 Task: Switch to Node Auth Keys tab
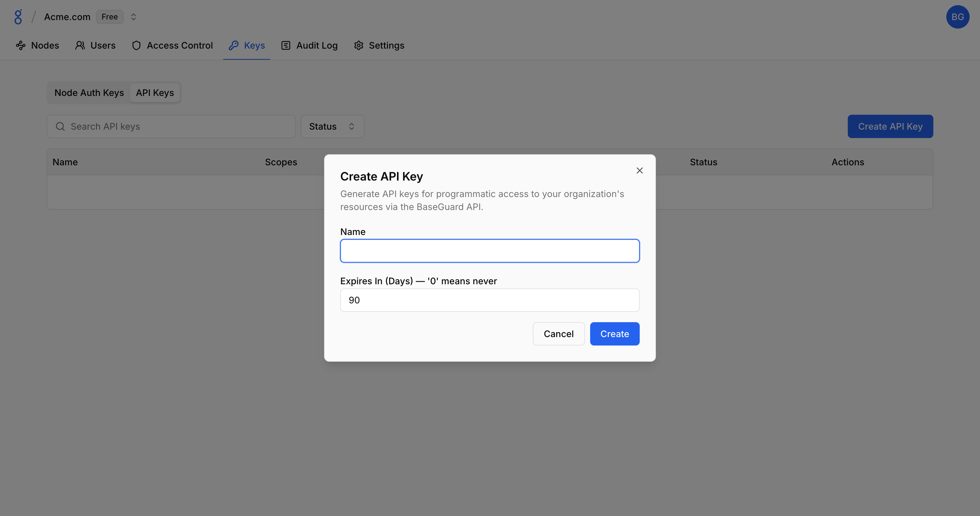[89, 93]
